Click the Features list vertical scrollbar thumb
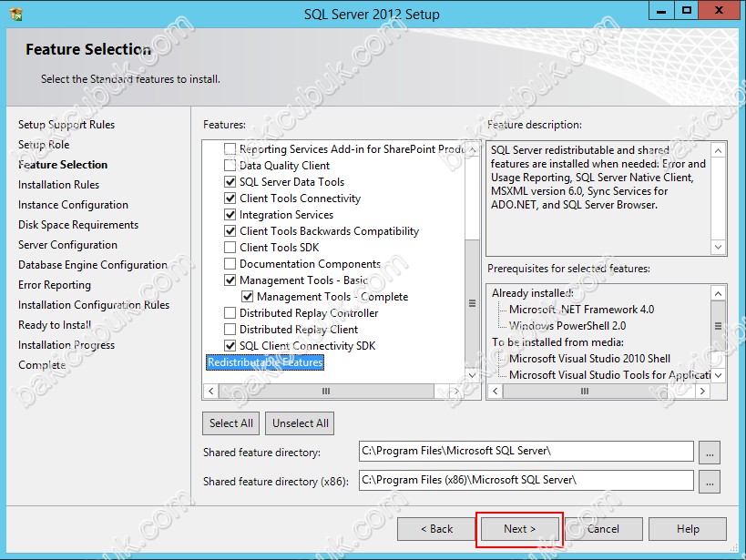The width and height of the screenshot is (746, 560). click(473, 303)
